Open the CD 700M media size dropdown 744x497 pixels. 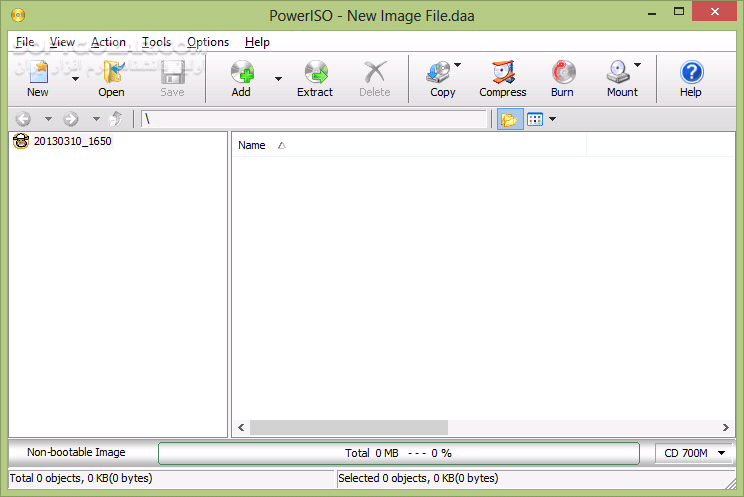tap(695, 453)
